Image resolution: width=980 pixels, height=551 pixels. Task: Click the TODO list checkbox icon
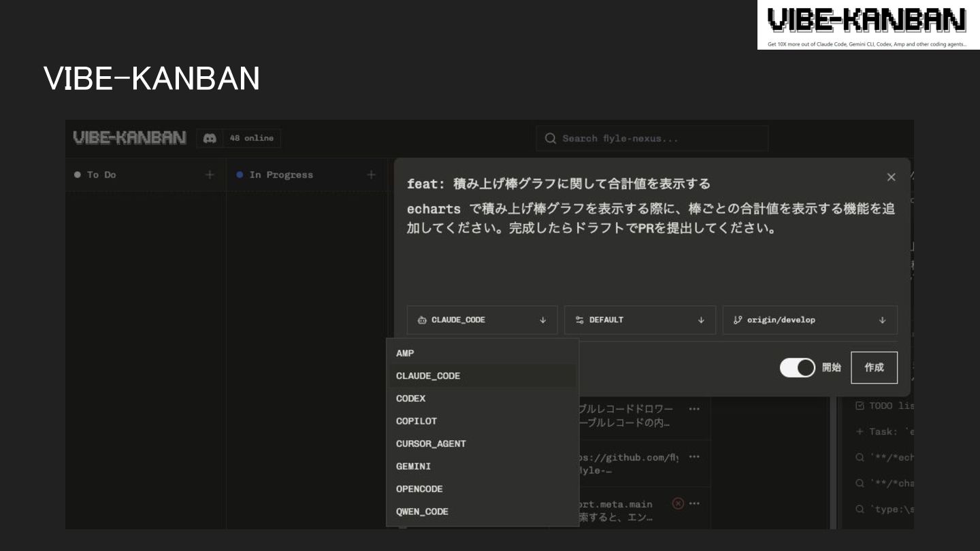(860, 405)
